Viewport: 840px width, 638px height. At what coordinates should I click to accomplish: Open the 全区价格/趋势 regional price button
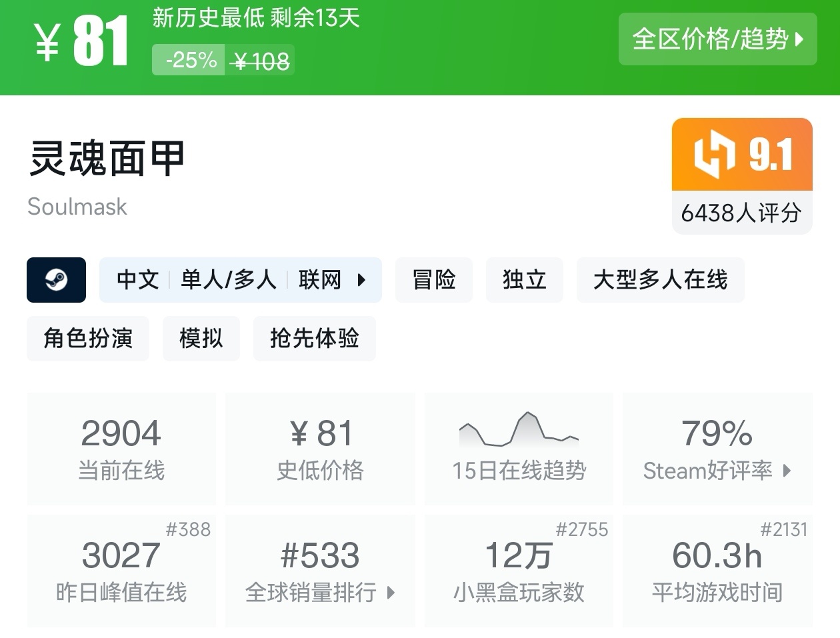(x=717, y=39)
